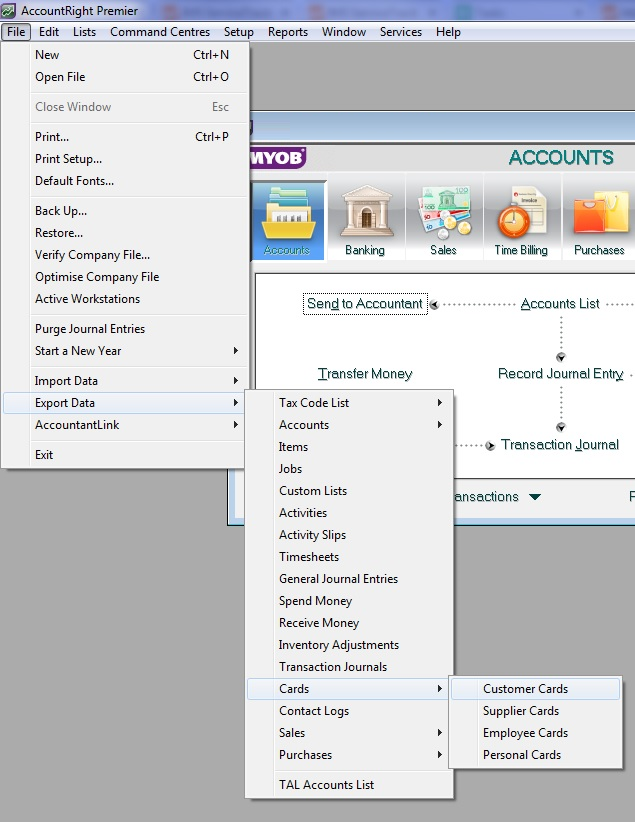Click the Transaction Journal link
635x822 pixels.
560,445
